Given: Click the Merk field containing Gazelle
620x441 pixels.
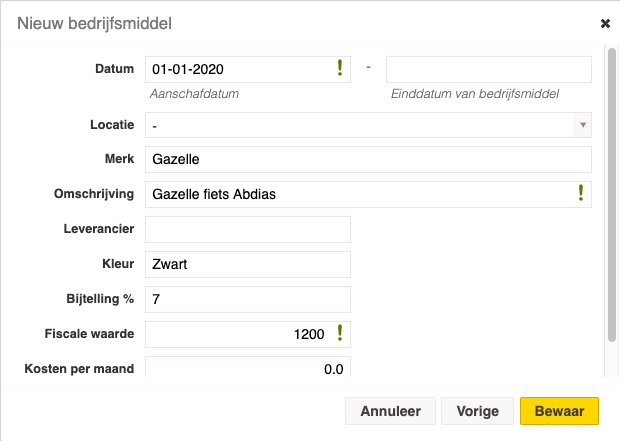Looking at the screenshot, I should pyautogui.click(x=368, y=159).
